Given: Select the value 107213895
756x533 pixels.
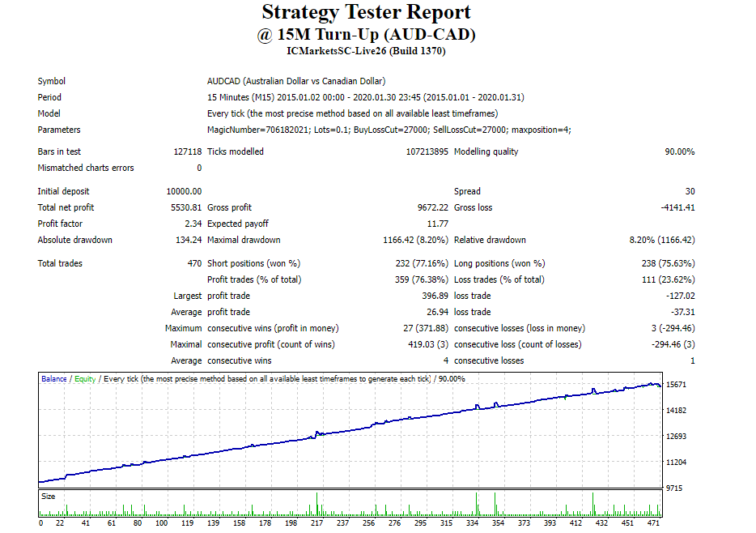Looking at the screenshot, I should (x=427, y=151).
